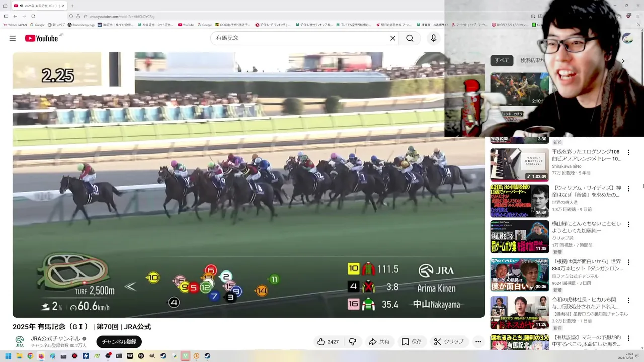This screenshot has width=644, height=362.
Task: Open File Explorer from the taskbar
Action: (19, 356)
